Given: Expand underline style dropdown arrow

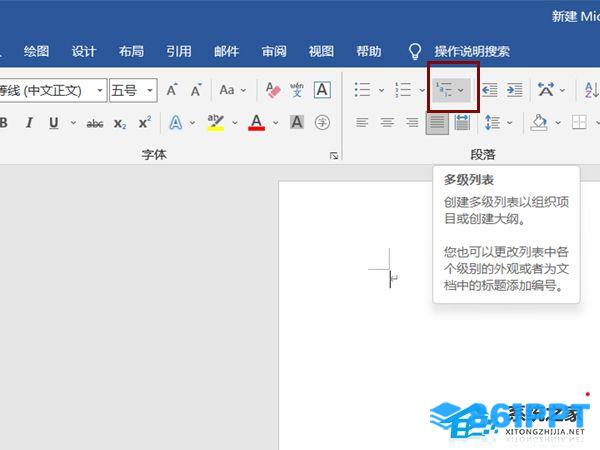Looking at the screenshot, I should [73, 123].
